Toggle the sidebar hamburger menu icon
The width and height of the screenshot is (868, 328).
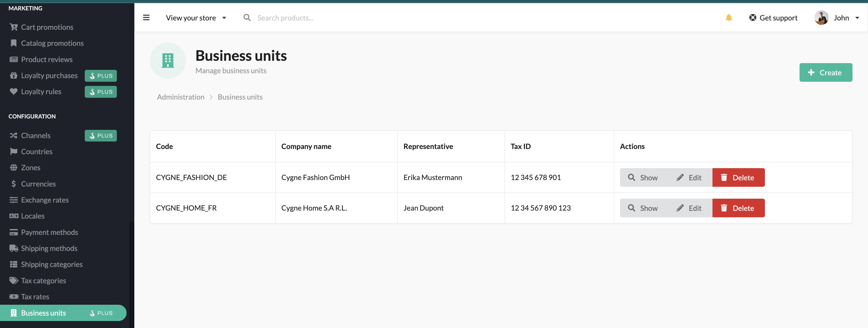tap(146, 18)
